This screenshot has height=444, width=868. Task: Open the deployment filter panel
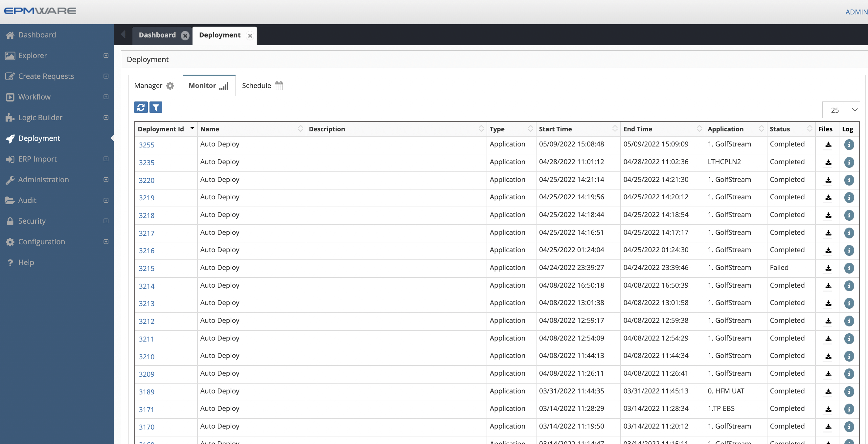click(156, 107)
